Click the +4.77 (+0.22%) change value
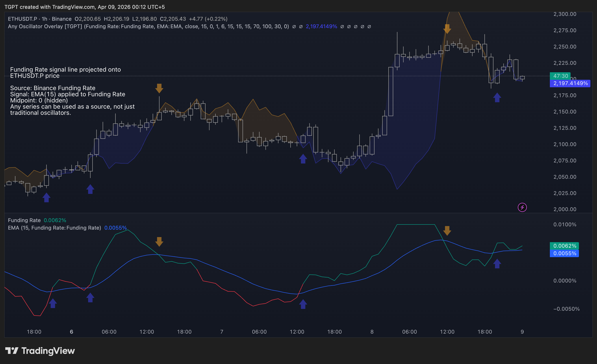 [208, 19]
